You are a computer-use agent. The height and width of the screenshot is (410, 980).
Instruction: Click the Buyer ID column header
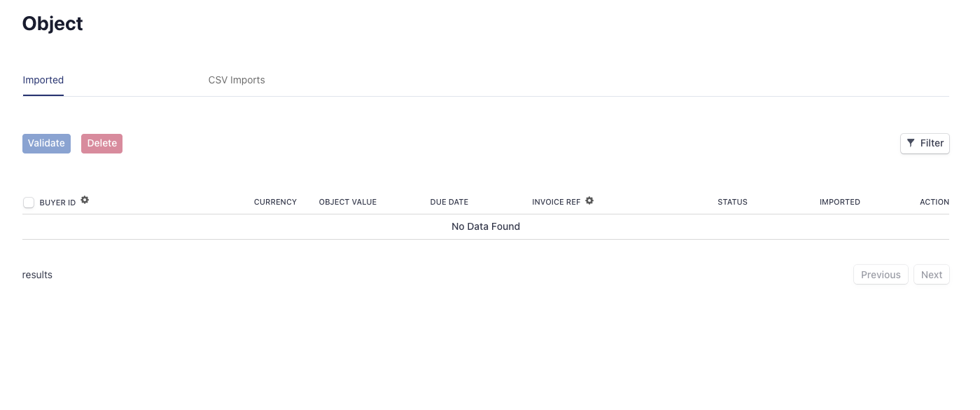(x=57, y=203)
